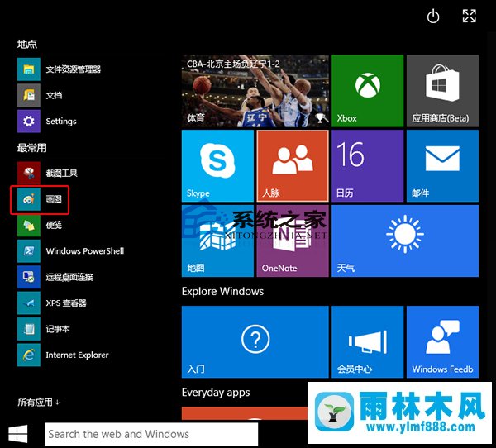Launch Windows PowerShell icon

(29, 251)
